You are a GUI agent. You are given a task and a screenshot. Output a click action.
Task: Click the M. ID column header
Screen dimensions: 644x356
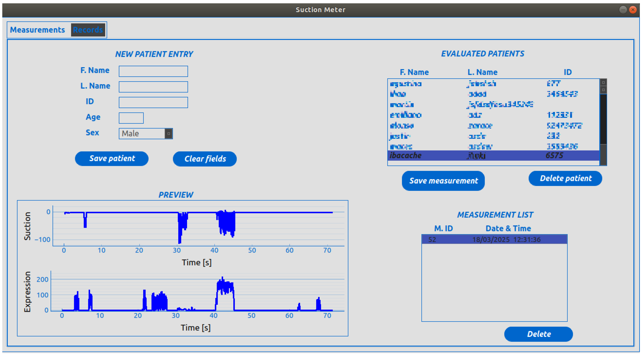coord(443,228)
